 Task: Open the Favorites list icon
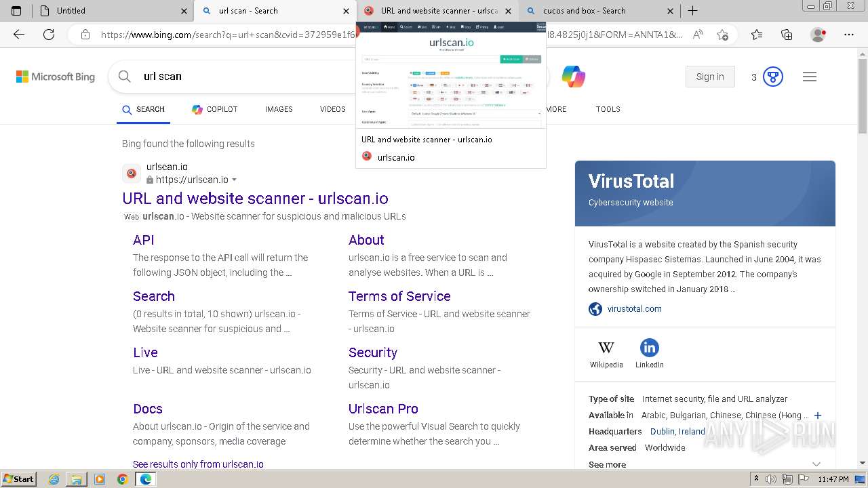point(757,35)
